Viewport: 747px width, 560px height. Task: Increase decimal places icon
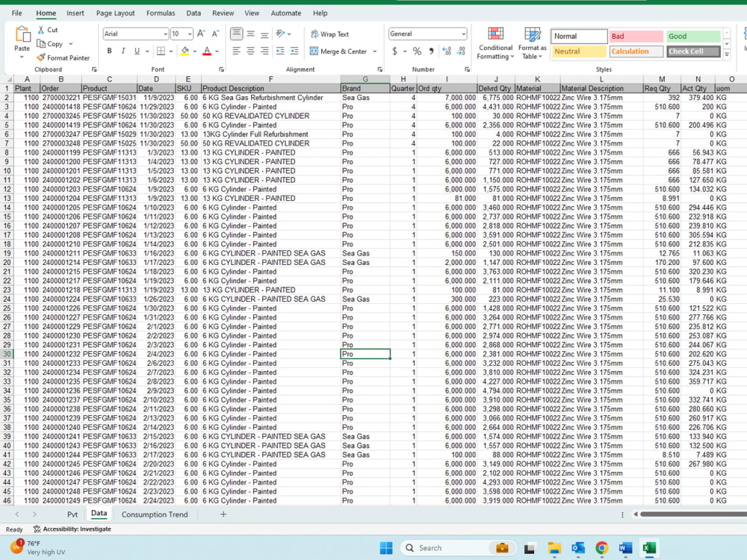(x=447, y=51)
